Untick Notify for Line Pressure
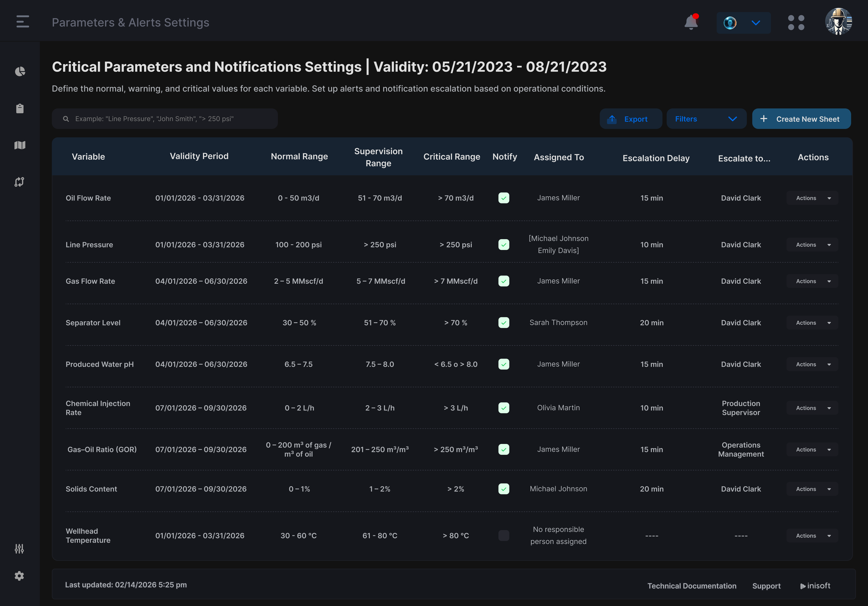 click(504, 244)
